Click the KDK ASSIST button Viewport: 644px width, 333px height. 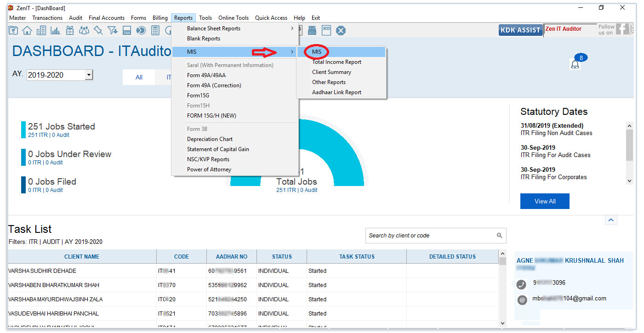click(520, 30)
